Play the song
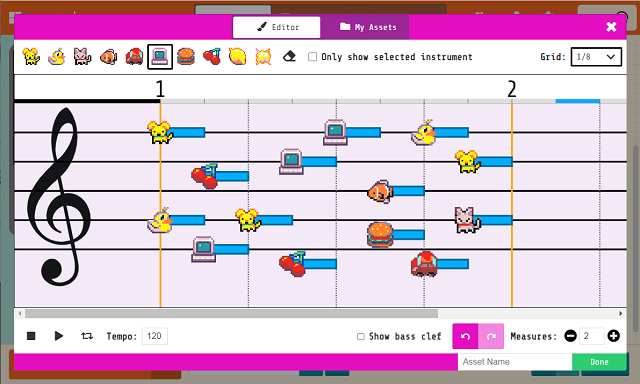Viewport: 640px width, 384px height. tap(59, 336)
